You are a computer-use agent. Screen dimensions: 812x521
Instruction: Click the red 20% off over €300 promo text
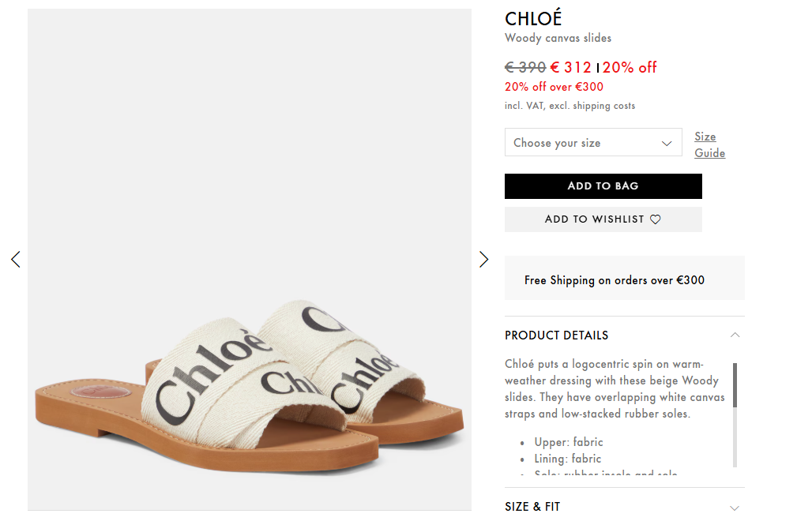point(554,87)
